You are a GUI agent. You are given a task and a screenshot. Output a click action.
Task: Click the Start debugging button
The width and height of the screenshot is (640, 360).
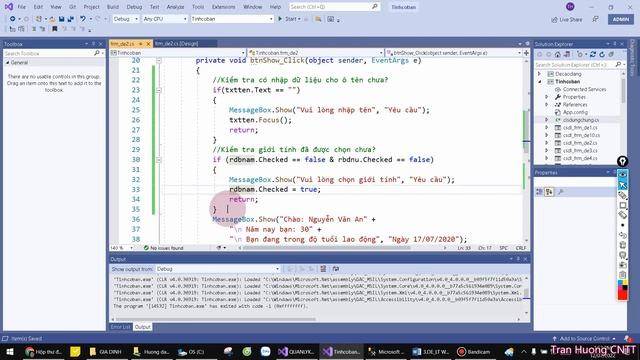pyautogui.click(x=288, y=19)
